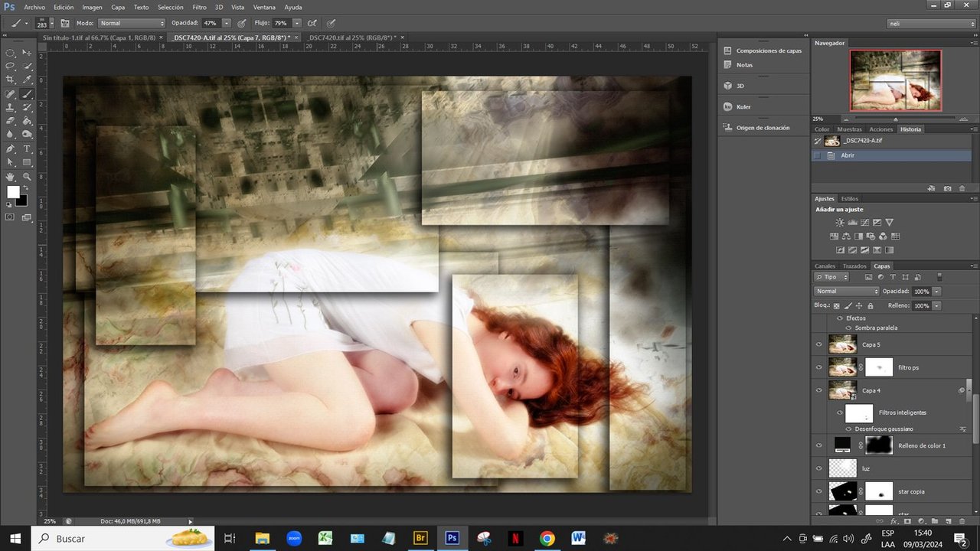Screen dimensions: 980x551
Task: Select the Spot Healing Brush tool
Action: (11, 94)
